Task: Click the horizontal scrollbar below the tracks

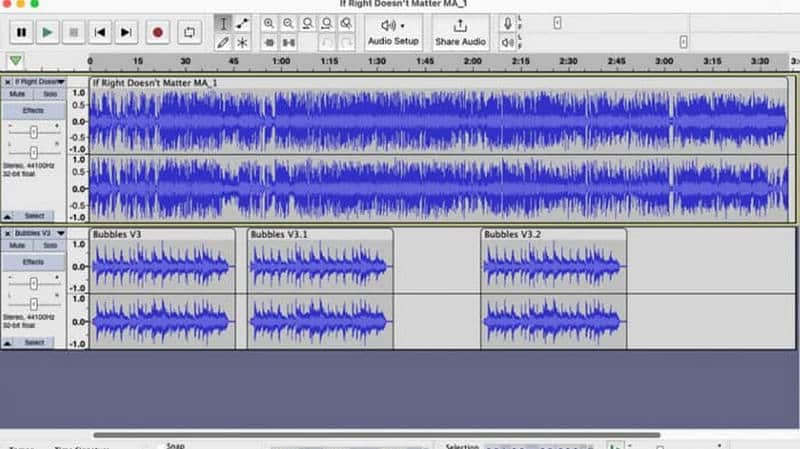Action: tap(377, 435)
